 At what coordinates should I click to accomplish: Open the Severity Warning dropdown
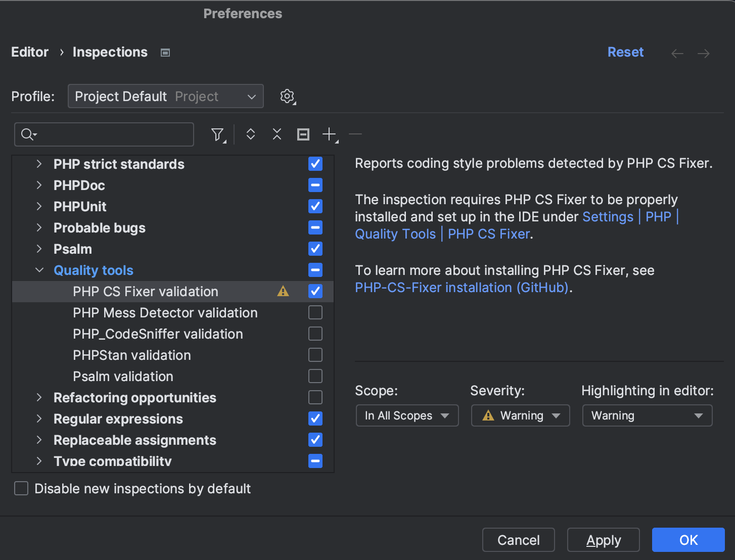point(520,415)
